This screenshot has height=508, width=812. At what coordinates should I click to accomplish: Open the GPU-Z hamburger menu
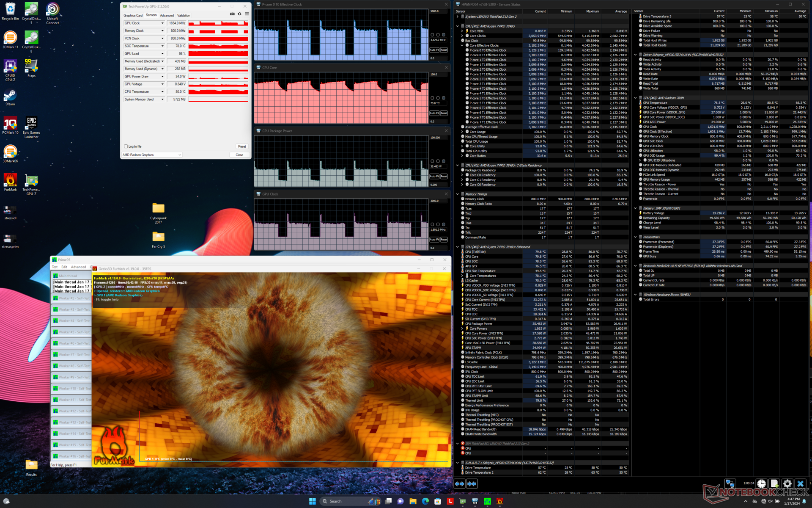pos(247,14)
